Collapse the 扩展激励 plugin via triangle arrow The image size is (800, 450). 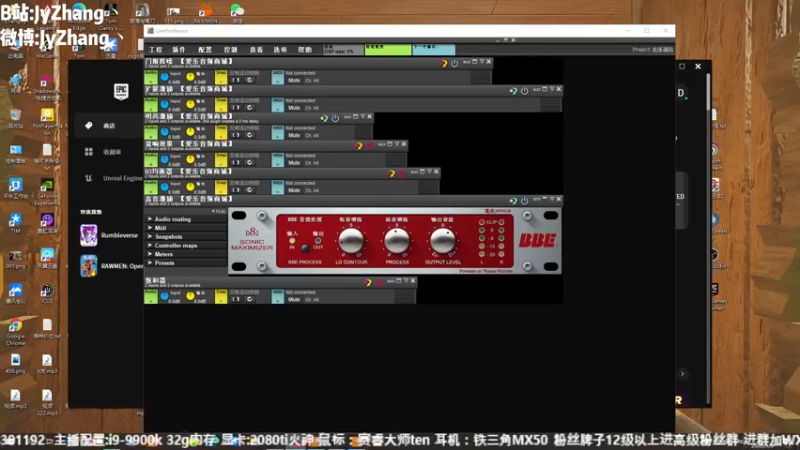552,89
